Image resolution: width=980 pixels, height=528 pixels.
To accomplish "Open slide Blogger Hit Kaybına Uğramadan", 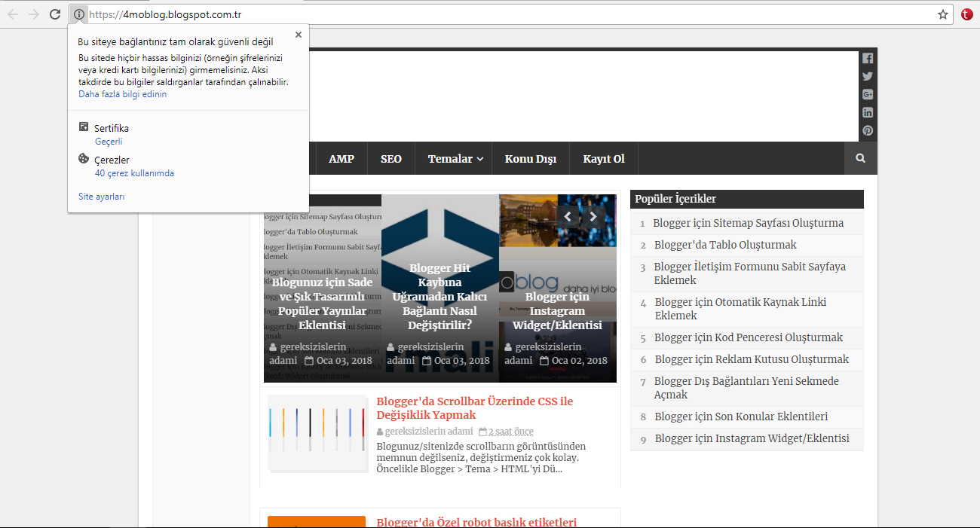I will pyautogui.click(x=439, y=297).
